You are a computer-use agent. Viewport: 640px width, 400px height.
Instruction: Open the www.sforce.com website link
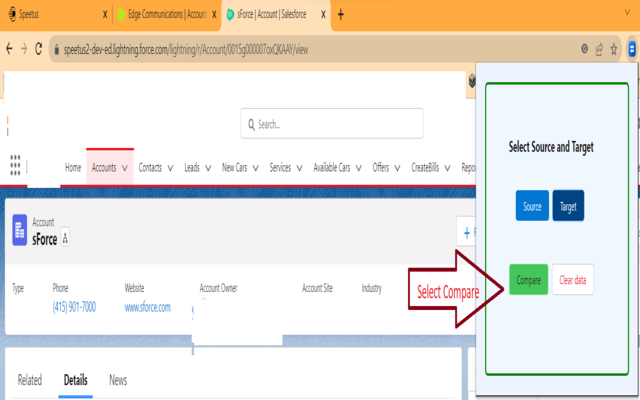coord(148,307)
